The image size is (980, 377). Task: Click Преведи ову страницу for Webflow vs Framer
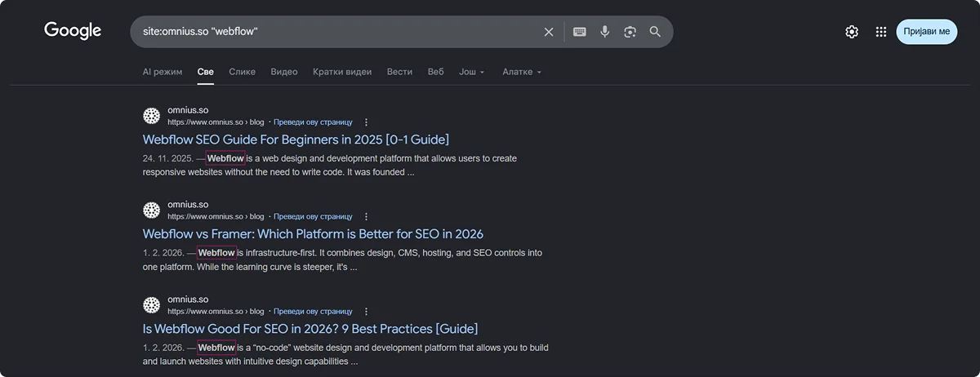(313, 217)
